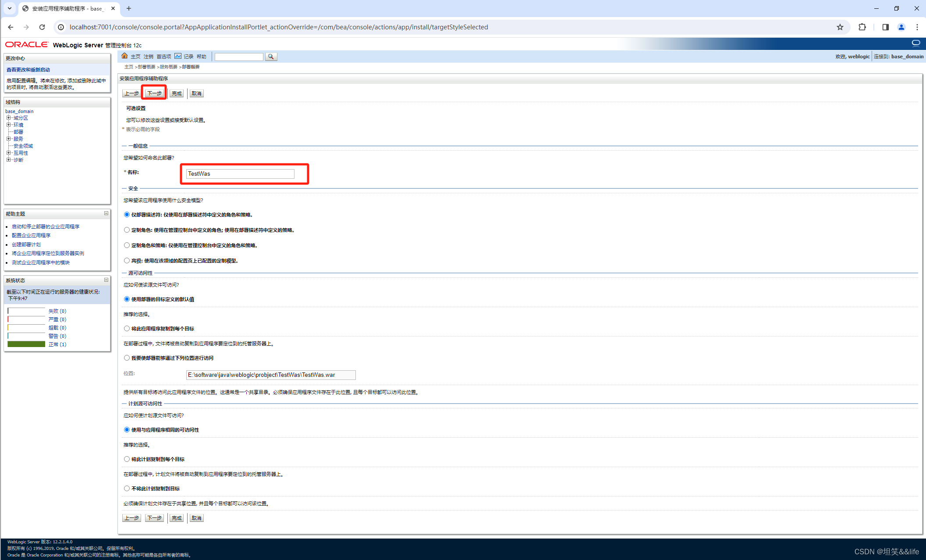
Task: Open new browser tab with plus
Action: tap(129, 8)
